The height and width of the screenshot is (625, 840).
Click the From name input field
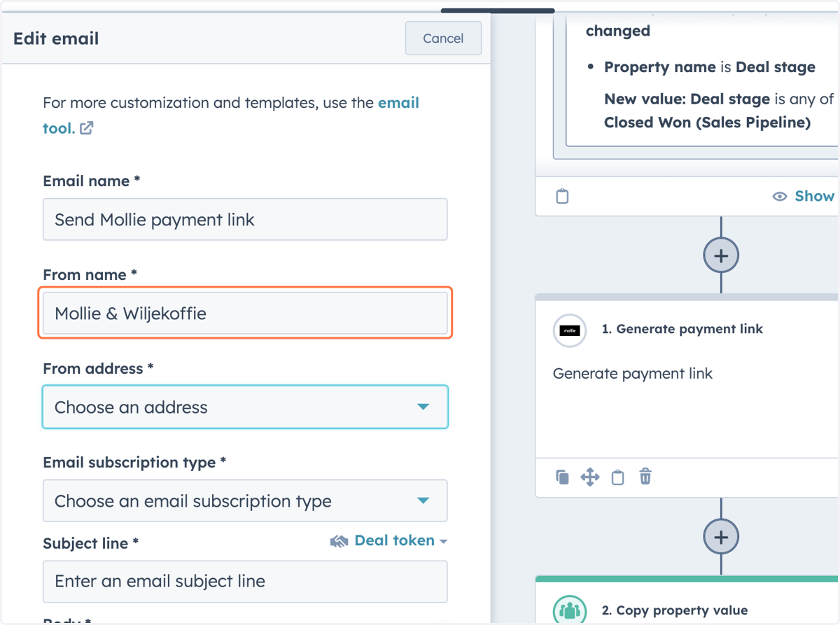(245, 314)
